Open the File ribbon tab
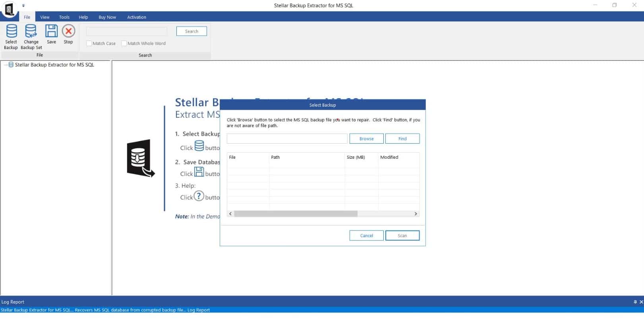The width and height of the screenshot is (644, 321). (27, 17)
